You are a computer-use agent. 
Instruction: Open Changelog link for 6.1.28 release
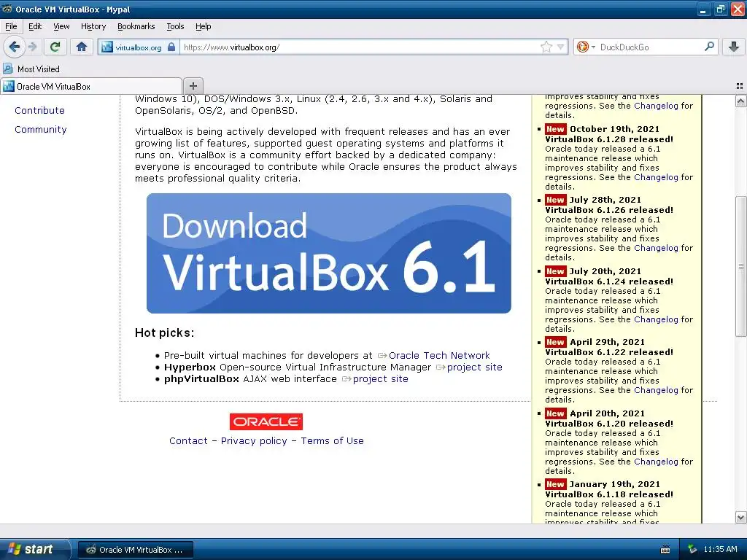(x=656, y=177)
